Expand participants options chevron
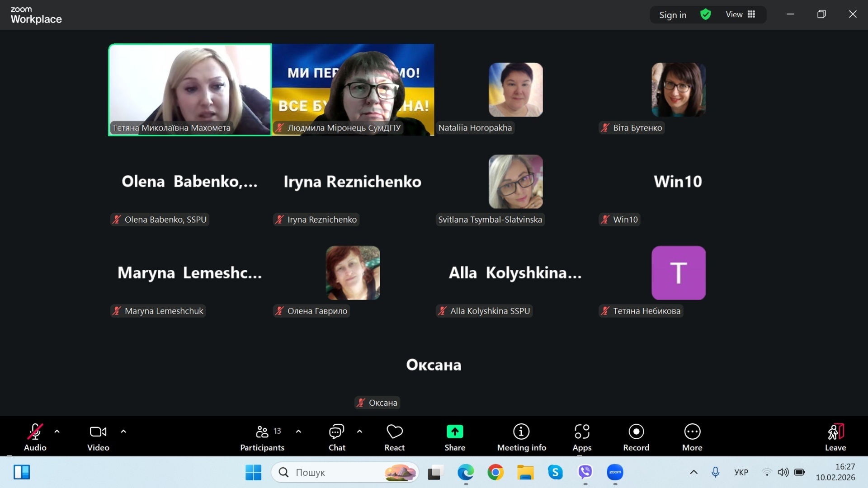This screenshot has height=488, width=868. pyautogui.click(x=298, y=432)
